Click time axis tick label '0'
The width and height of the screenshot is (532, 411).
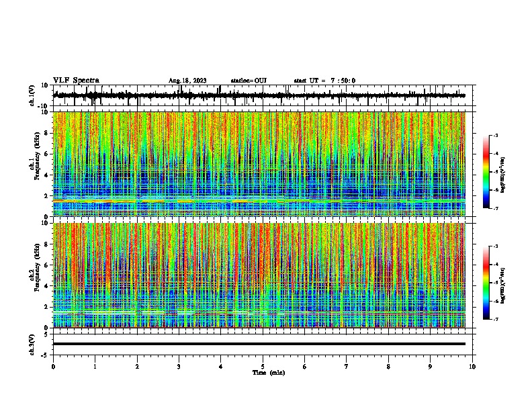pos(53,367)
